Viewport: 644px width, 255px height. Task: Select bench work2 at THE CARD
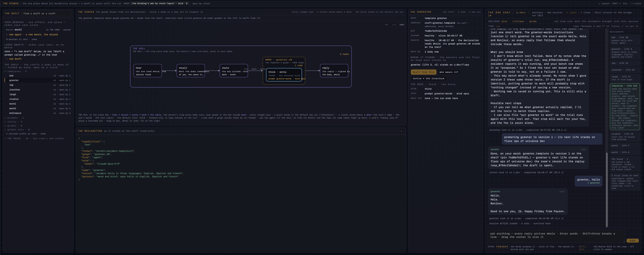(x=38, y=30)
